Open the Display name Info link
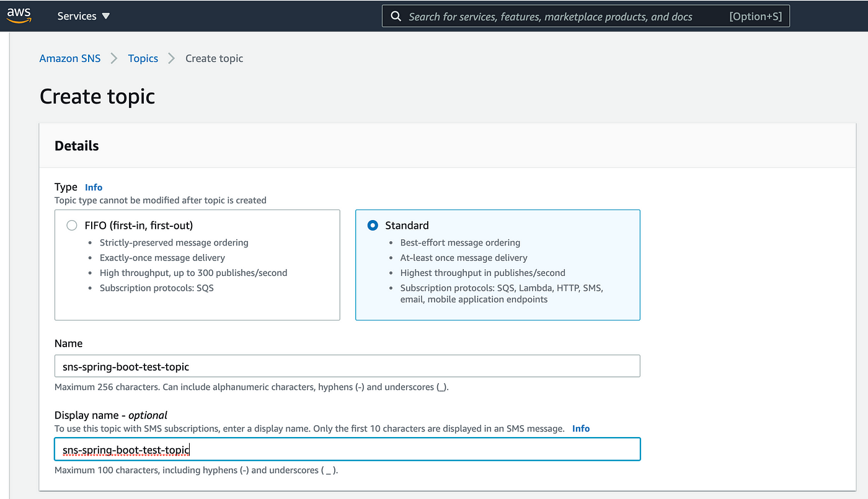This screenshot has width=868, height=499. pyautogui.click(x=581, y=428)
